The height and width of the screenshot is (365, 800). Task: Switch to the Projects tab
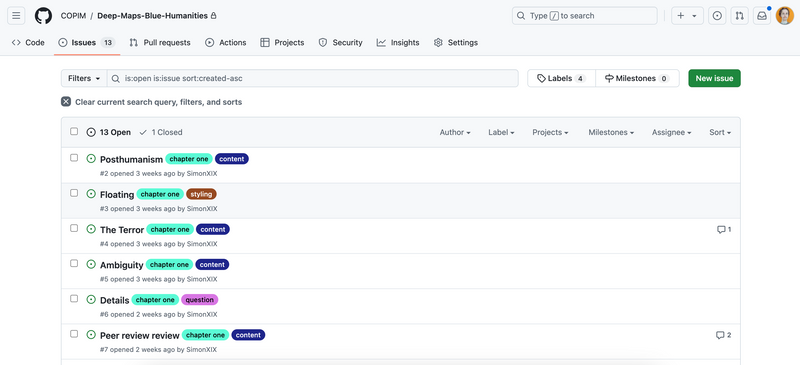coord(282,42)
